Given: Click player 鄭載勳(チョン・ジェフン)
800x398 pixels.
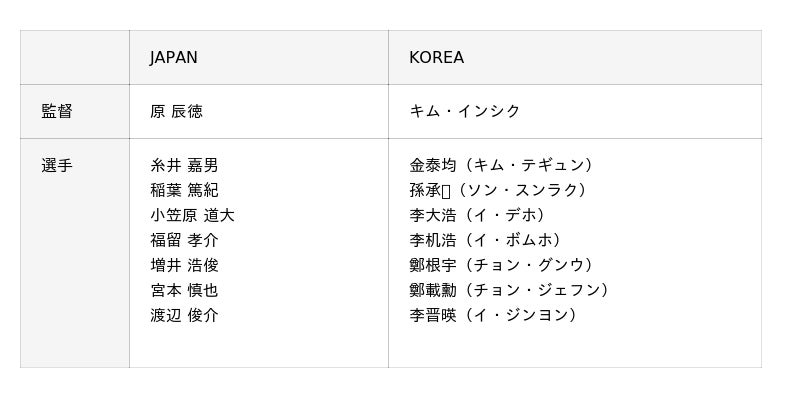Looking at the screenshot, I should (510, 290).
